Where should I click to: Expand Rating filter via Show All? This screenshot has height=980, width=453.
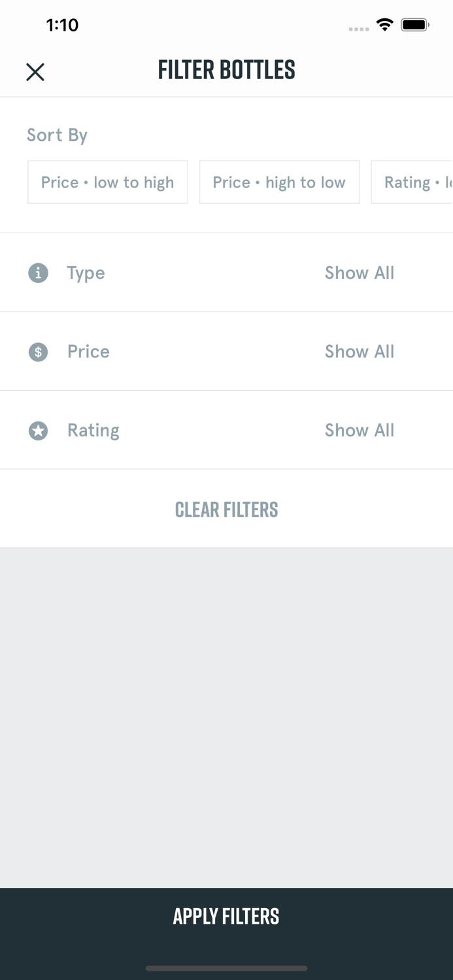click(x=360, y=430)
